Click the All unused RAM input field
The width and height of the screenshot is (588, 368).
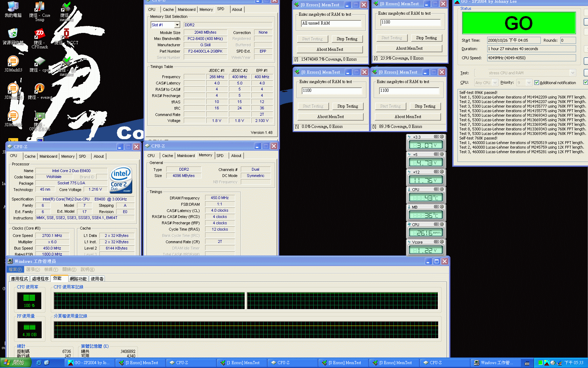pyautogui.click(x=331, y=23)
